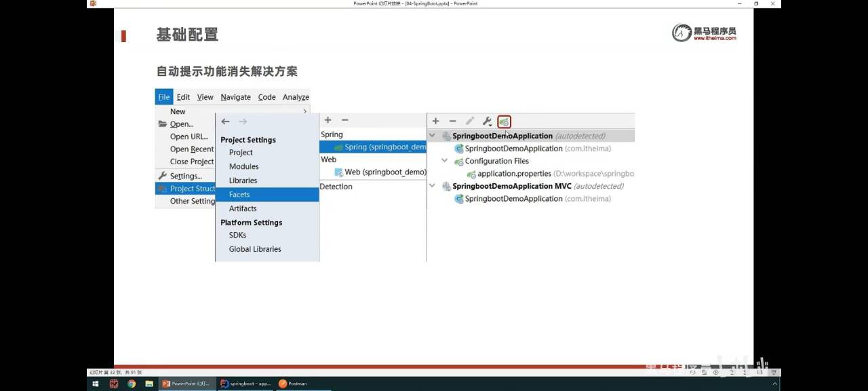Open the Analyze menu

tap(296, 97)
